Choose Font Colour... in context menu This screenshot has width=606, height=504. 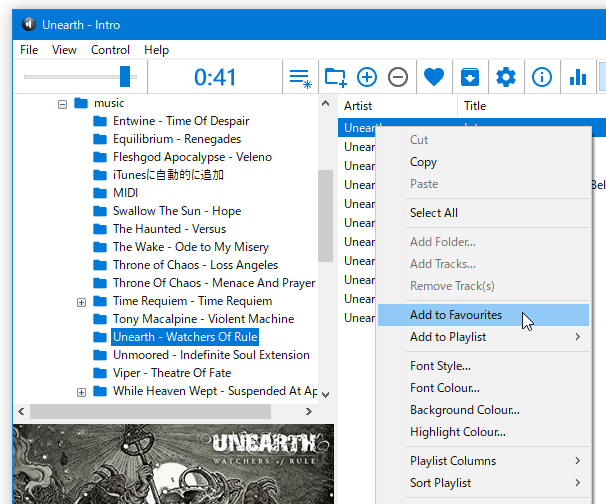[x=483, y=388]
